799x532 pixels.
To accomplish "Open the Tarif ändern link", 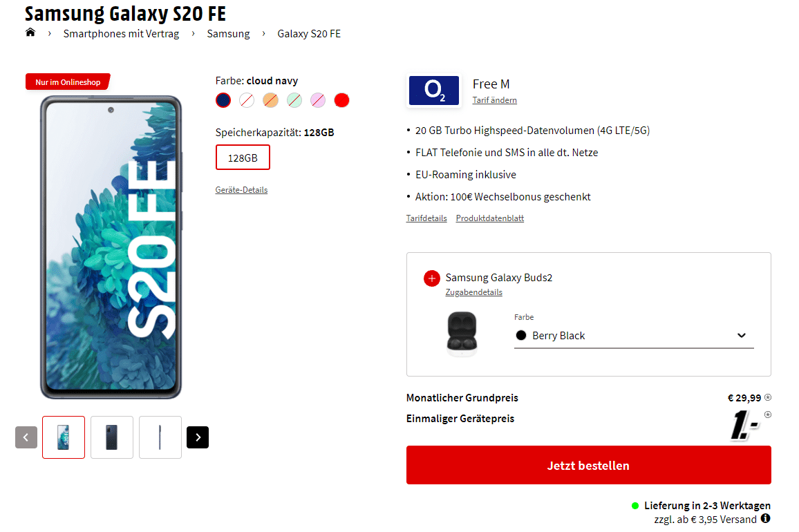I will [x=494, y=100].
